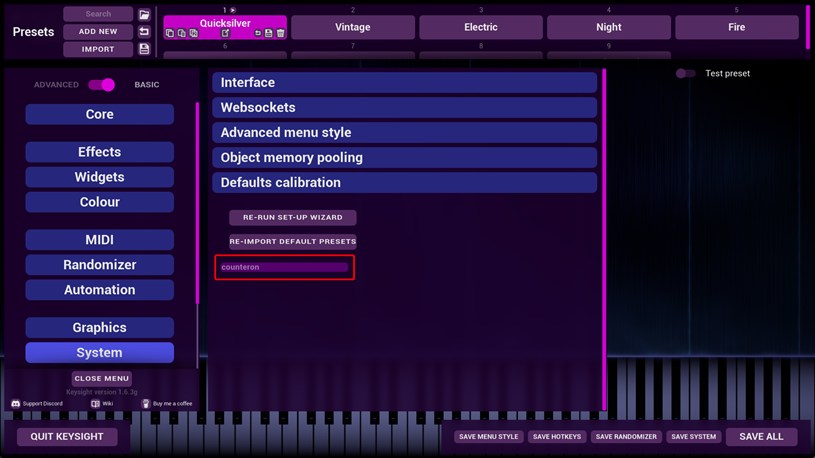The image size is (815, 458).
Task: Click the third copy icon on Quicksilver preset
Action: [x=193, y=33]
